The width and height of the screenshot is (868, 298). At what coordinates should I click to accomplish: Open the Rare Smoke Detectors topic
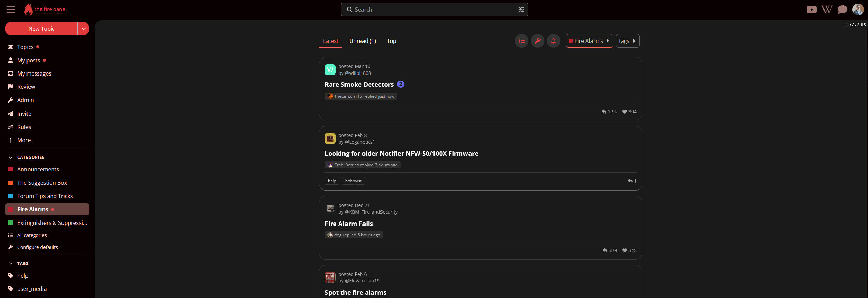point(359,85)
